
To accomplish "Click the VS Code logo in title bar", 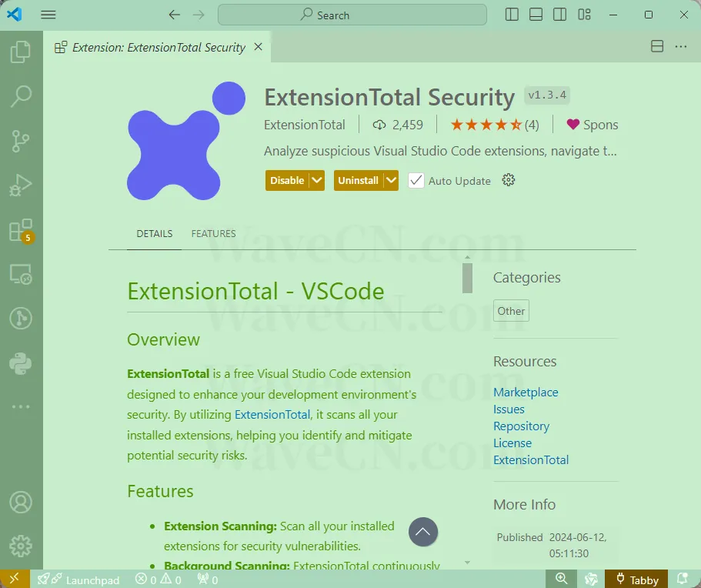I will (x=15, y=15).
